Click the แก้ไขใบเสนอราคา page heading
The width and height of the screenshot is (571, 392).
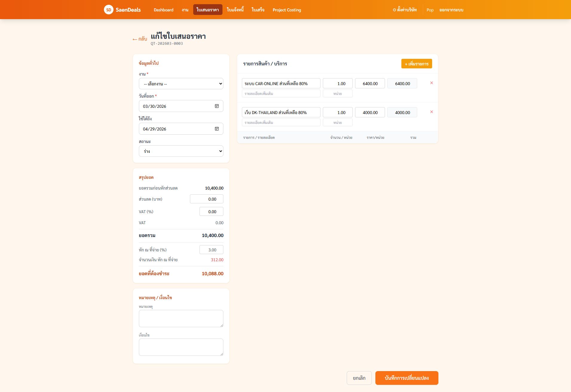tap(178, 36)
